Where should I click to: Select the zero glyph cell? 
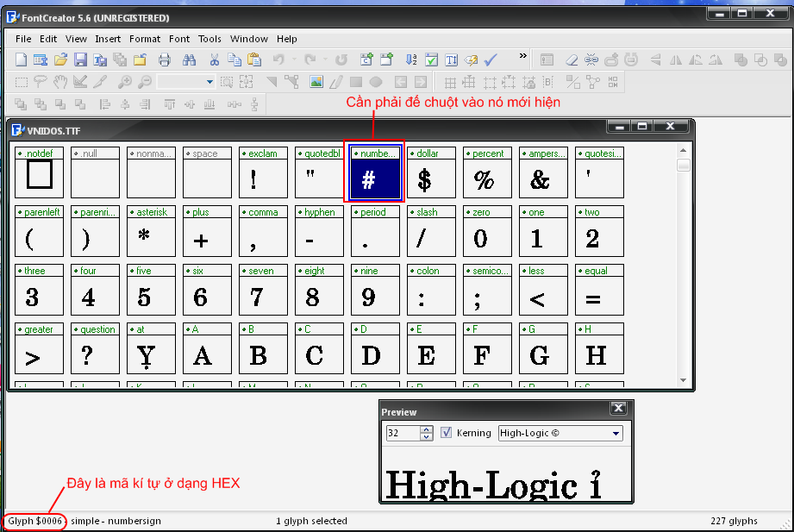coord(487,231)
